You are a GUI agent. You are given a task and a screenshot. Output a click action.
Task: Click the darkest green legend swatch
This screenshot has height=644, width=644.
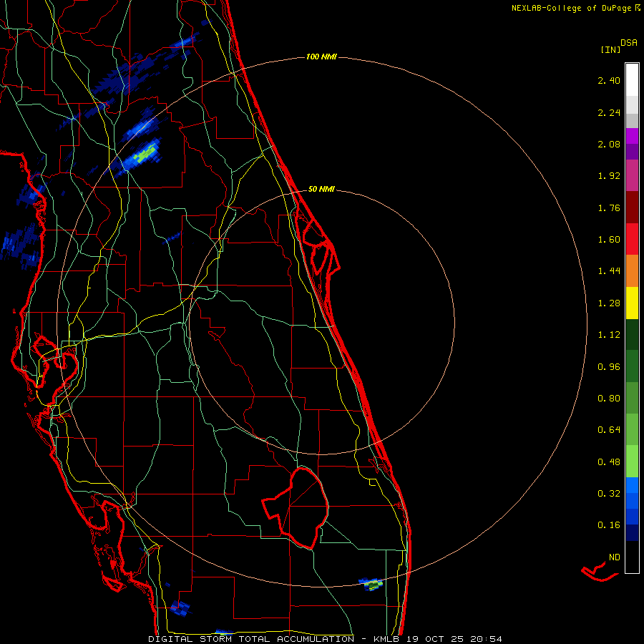click(x=632, y=334)
